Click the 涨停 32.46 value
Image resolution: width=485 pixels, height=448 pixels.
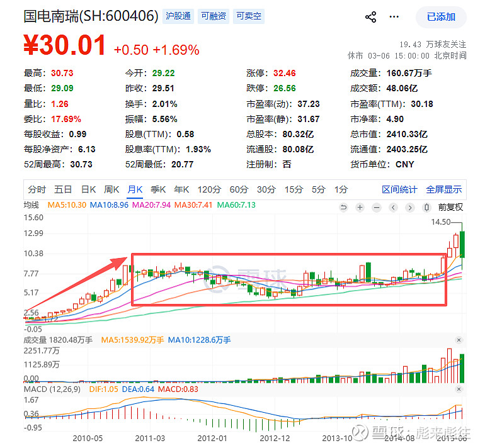[284, 73]
